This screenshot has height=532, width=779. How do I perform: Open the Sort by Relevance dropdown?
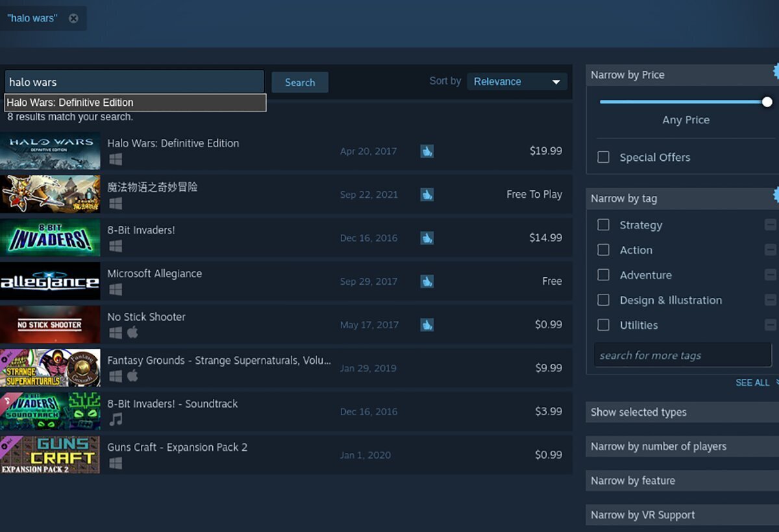(x=517, y=82)
